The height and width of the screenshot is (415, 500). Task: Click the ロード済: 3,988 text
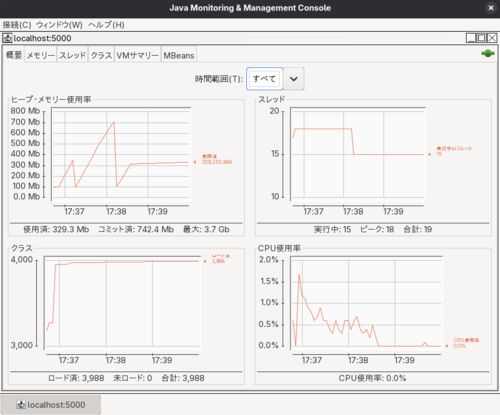pyautogui.click(x=76, y=378)
